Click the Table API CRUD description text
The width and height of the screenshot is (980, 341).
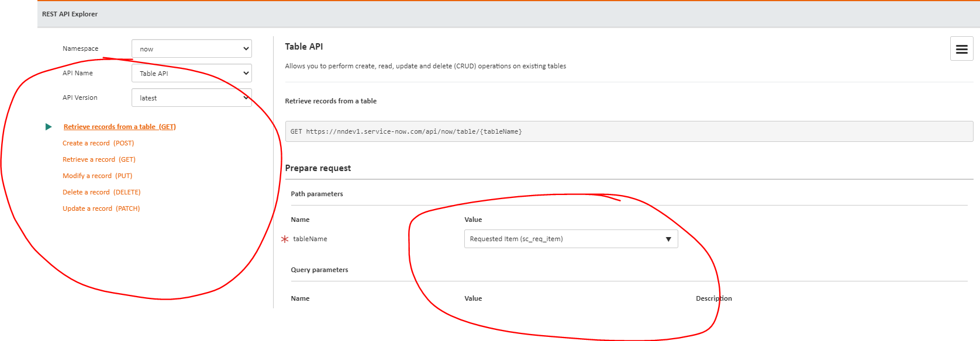pos(426,66)
